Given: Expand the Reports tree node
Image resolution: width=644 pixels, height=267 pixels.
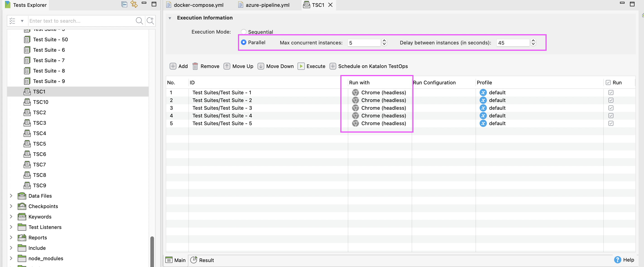Looking at the screenshot, I should click(x=11, y=238).
